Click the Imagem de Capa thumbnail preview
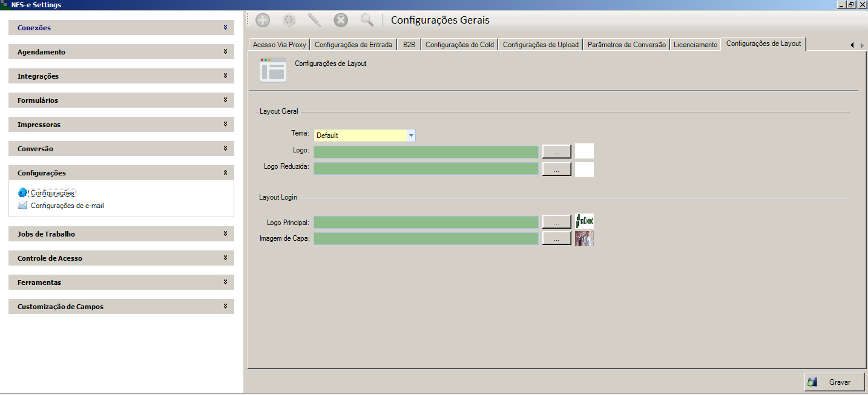The width and height of the screenshot is (868, 395). pyautogui.click(x=584, y=238)
